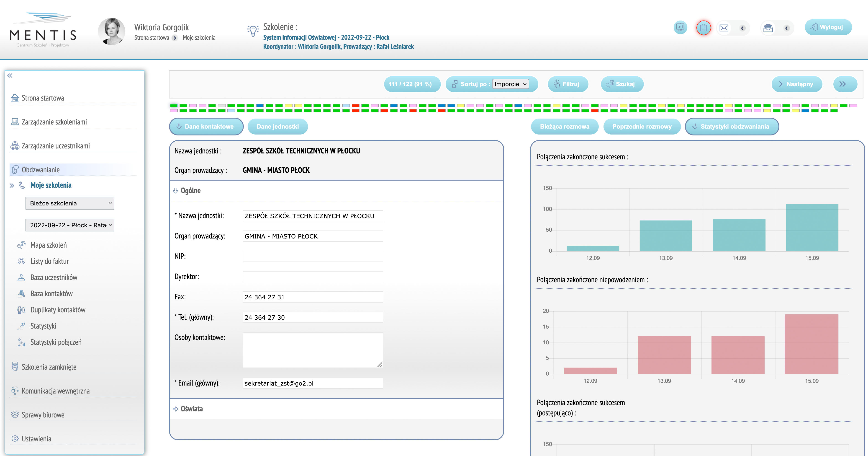868x456 pixels.
Task: Collapse the sidebar with double chevron
Action: click(x=10, y=75)
